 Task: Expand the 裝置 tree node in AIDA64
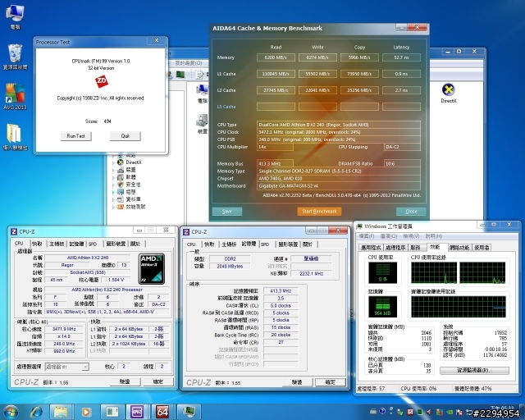coord(113,170)
